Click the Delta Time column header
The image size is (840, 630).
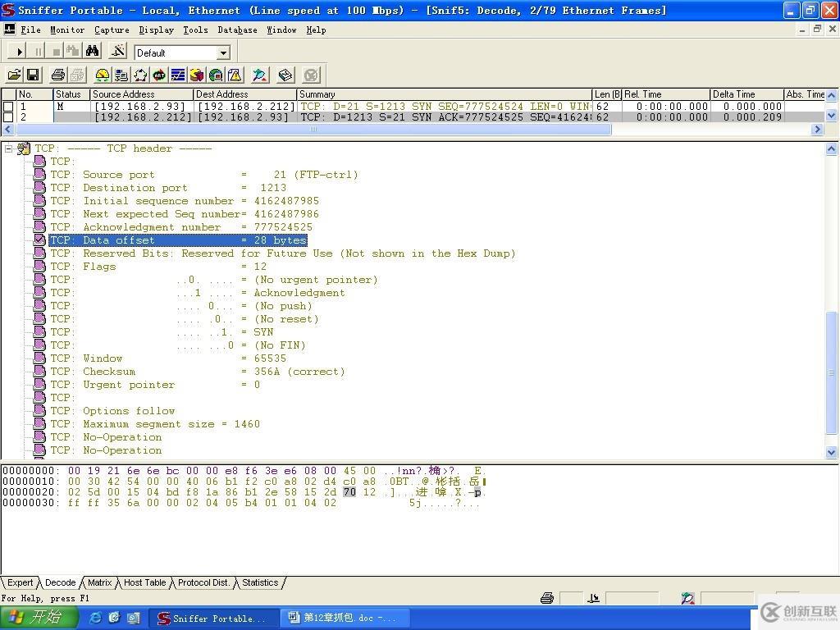[746, 94]
